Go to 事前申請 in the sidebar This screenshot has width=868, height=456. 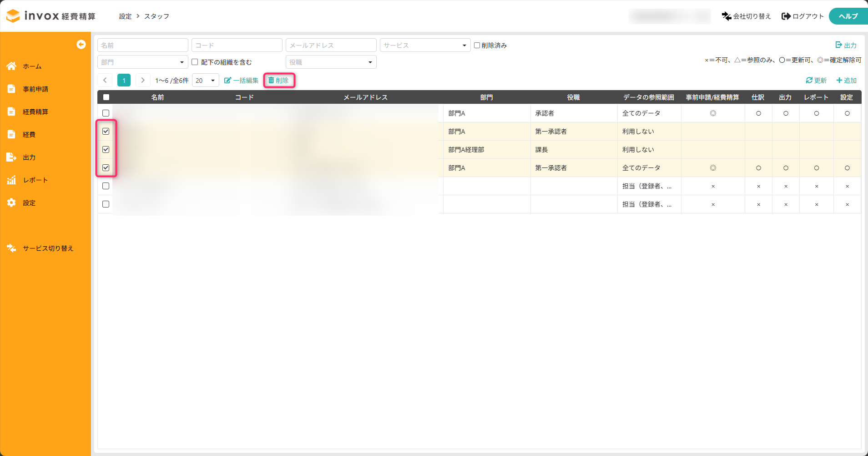(x=35, y=89)
